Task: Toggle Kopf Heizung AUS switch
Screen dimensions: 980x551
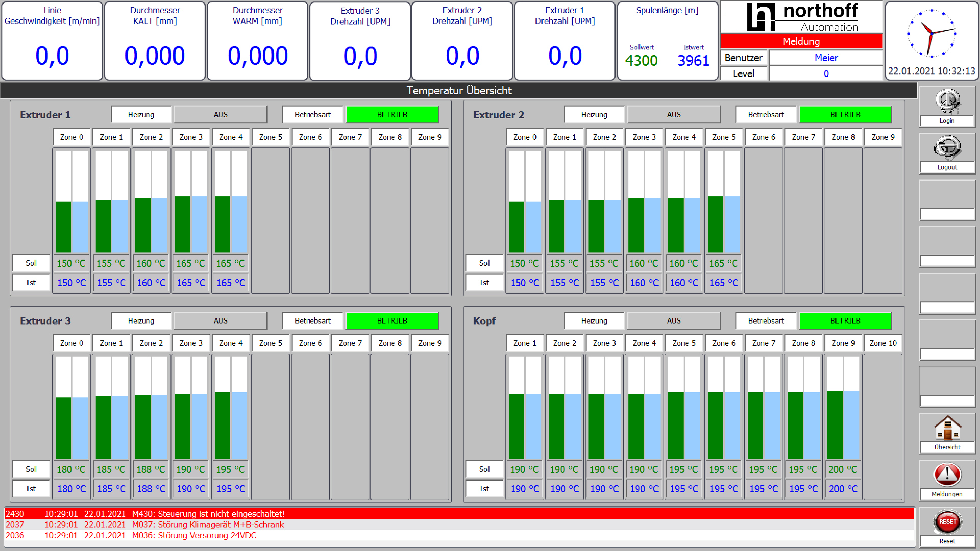Action: (673, 321)
